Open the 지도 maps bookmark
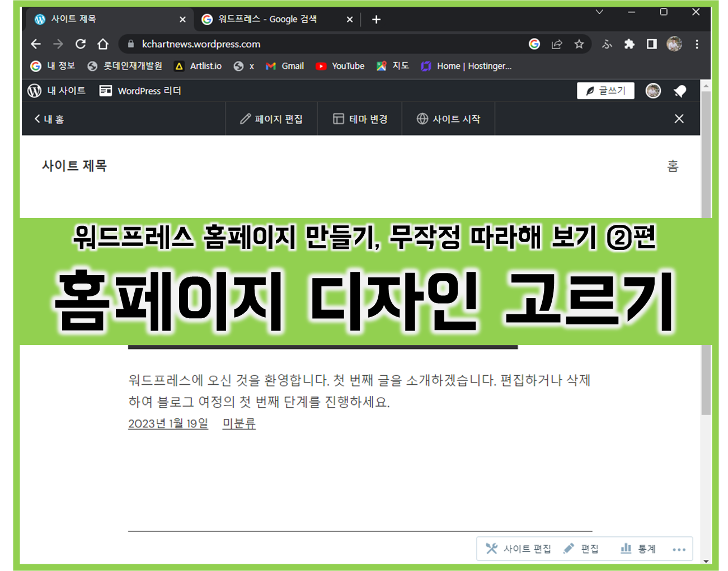Viewport: 728px width, 571px height. pos(393,66)
